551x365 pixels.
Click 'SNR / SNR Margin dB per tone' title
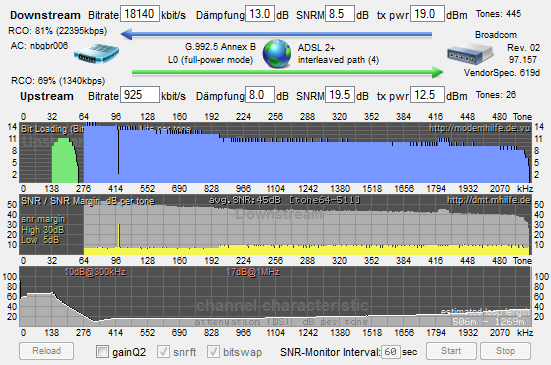pos(87,201)
